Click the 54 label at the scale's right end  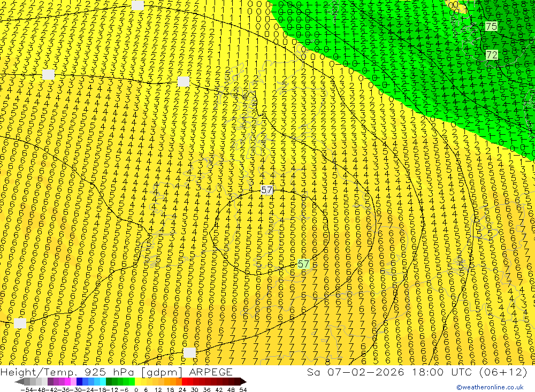click(243, 390)
